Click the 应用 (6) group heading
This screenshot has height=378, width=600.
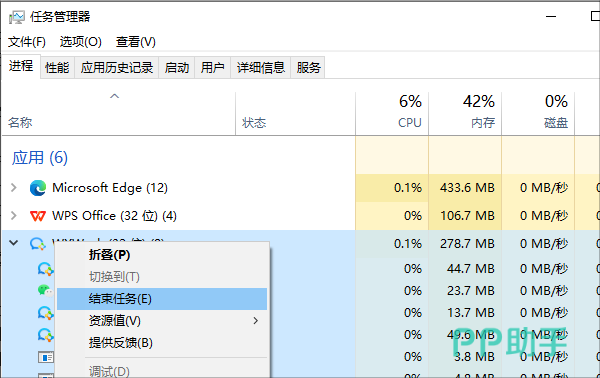coord(40,158)
